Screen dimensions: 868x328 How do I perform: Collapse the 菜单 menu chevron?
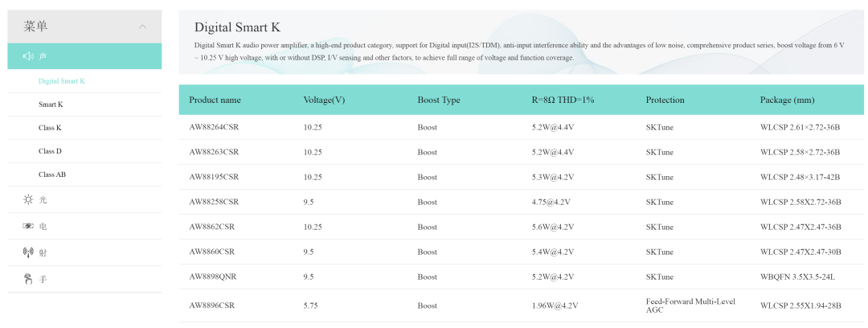click(x=143, y=26)
